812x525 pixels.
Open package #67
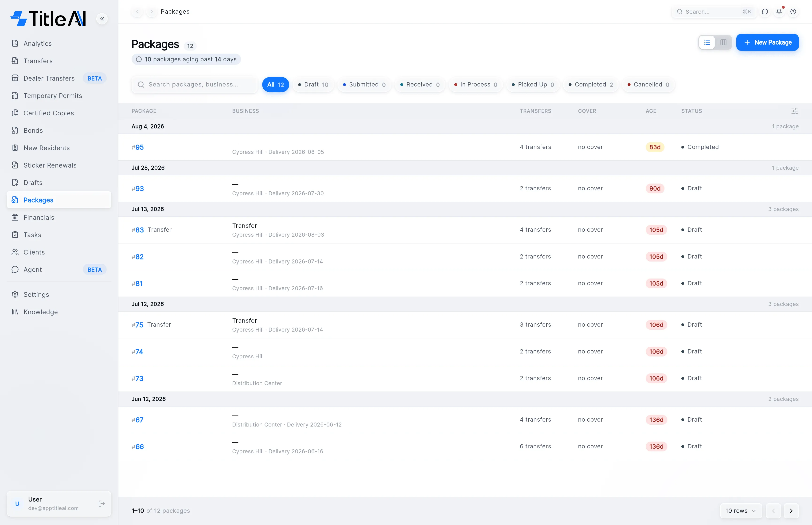point(137,420)
